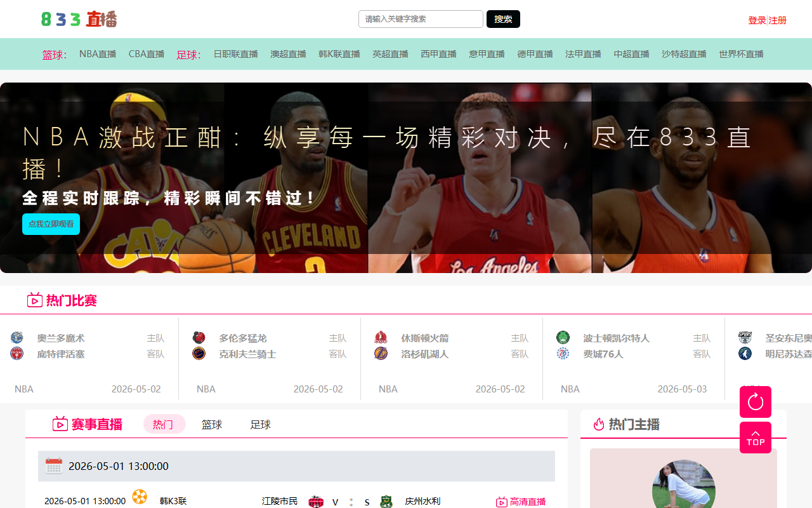Open the 奥兰多魔术 team name

(61, 338)
